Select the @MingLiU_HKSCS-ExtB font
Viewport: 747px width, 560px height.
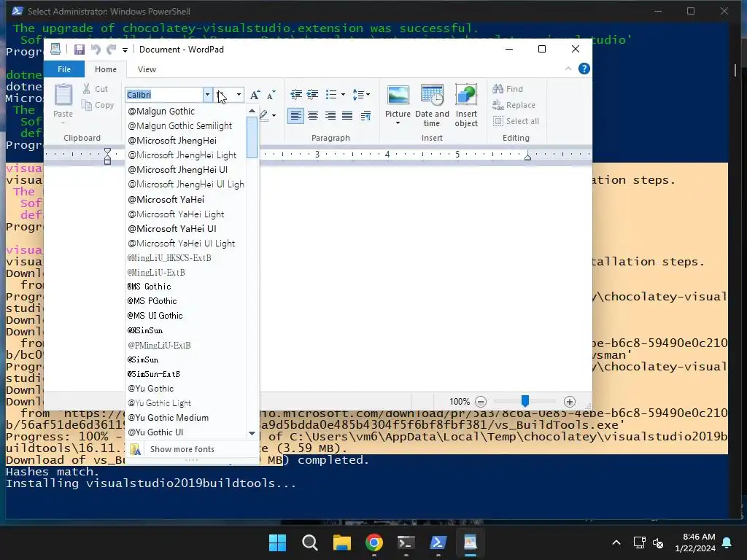186,258
